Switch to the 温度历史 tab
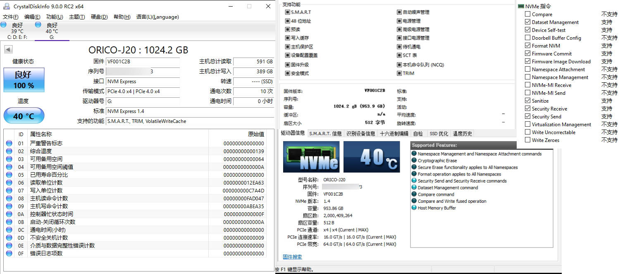This screenshot has height=274, width=644. (x=462, y=133)
